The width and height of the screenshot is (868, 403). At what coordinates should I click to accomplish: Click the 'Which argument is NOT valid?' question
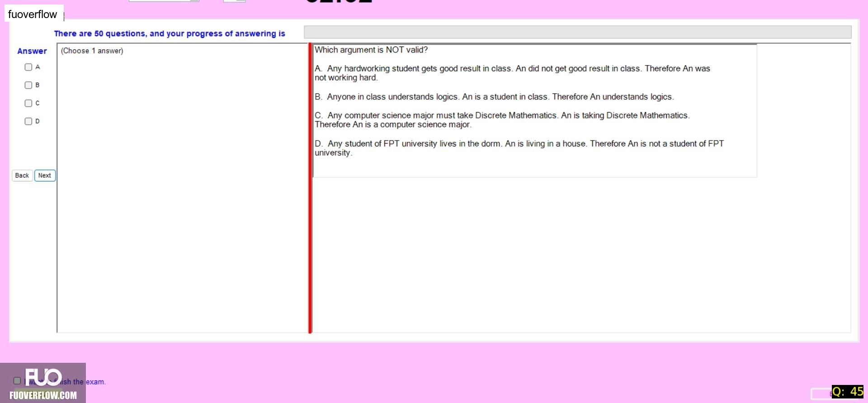pyautogui.click(x=371, y=50)
